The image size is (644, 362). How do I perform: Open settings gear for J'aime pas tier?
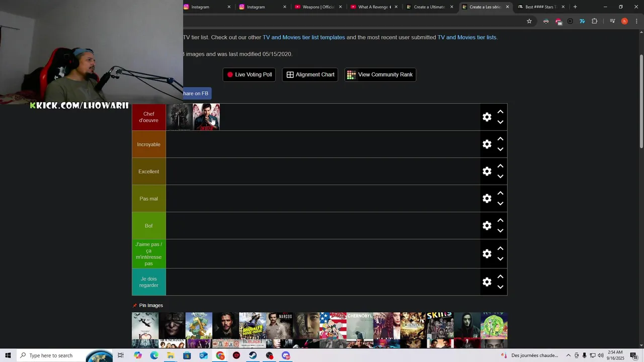click(487, 254)
